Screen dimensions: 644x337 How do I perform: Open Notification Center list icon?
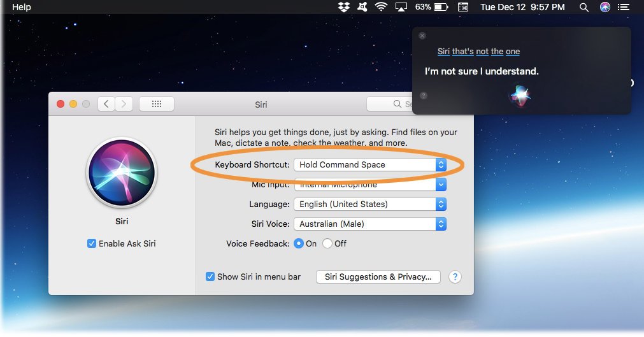pyautogui.click(x=624, y=7)
